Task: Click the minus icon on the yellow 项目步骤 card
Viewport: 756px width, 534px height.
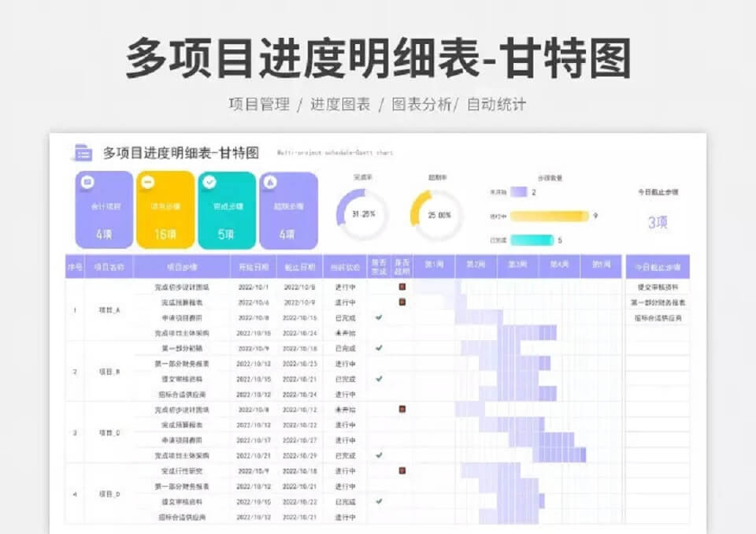Action: tap(147, 182)
